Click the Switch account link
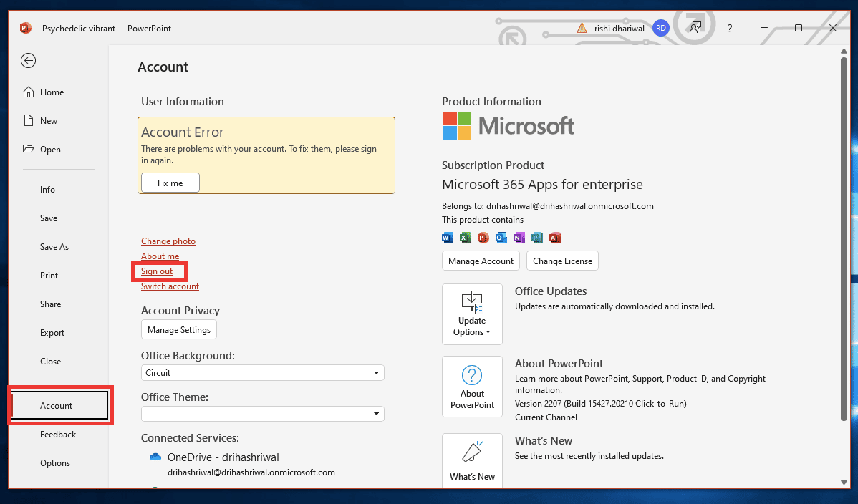 (170, 286)
